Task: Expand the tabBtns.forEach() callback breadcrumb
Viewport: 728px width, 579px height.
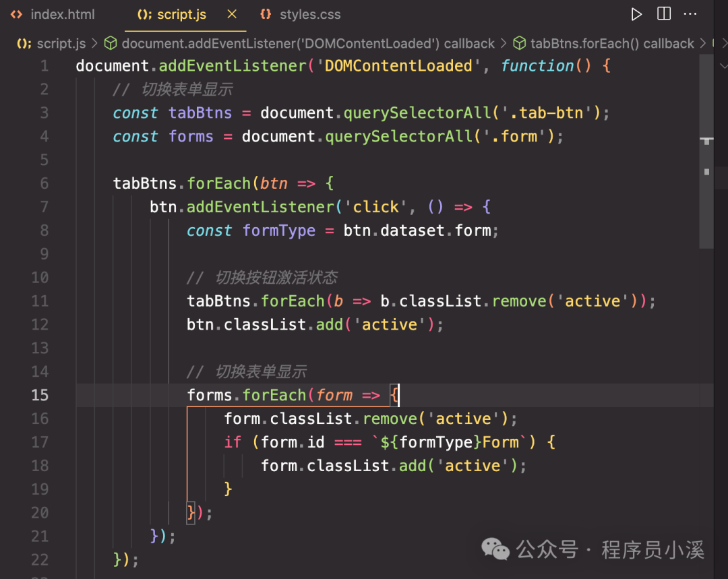Action: click(612, 44)
